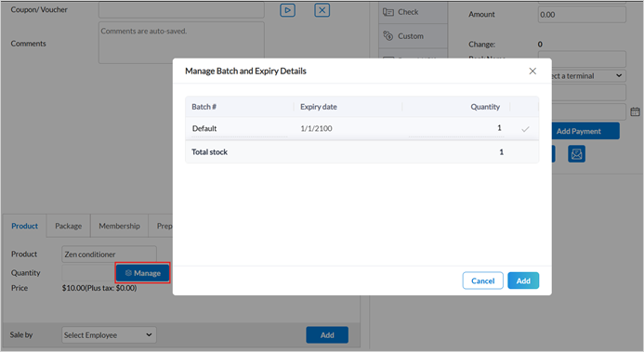
Task: Open the calendar date picker icon
Action: tap(635, 111)
